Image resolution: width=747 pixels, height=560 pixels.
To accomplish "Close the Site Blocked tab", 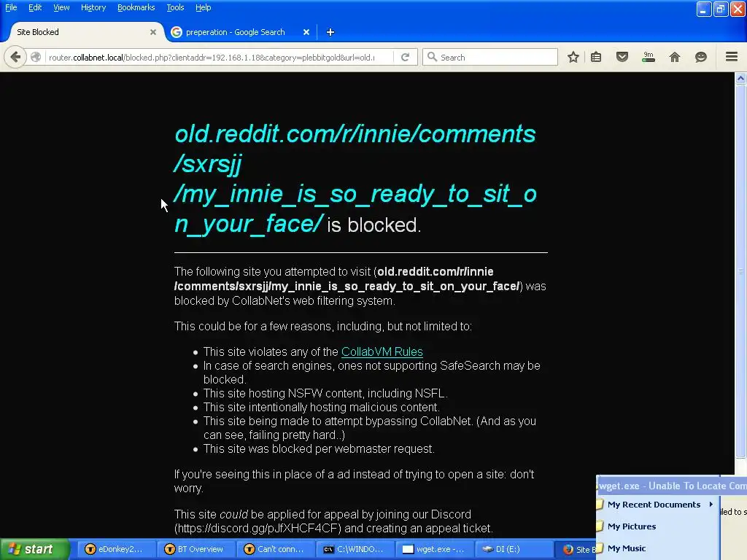I will point(153,32).
